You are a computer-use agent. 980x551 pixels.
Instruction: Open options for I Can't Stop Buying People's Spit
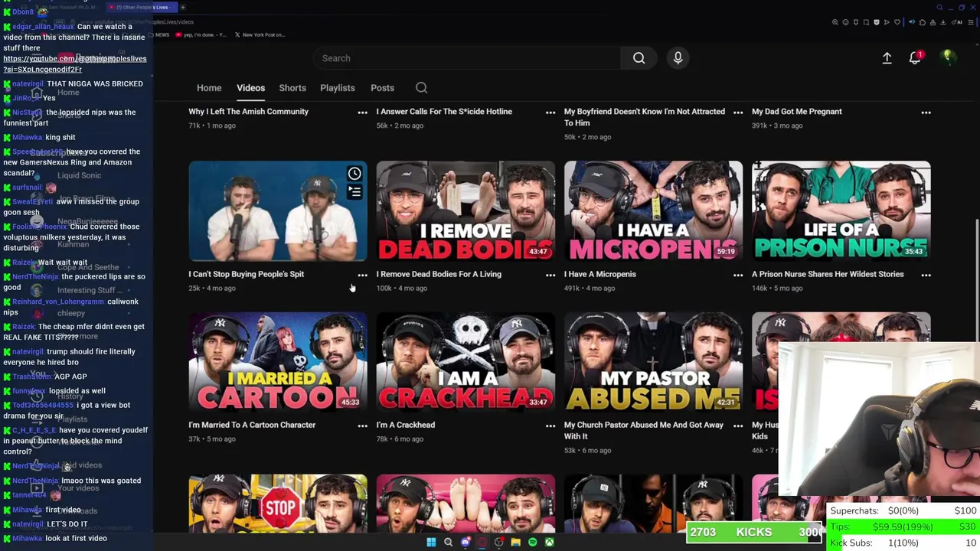(x=362, y=275)
